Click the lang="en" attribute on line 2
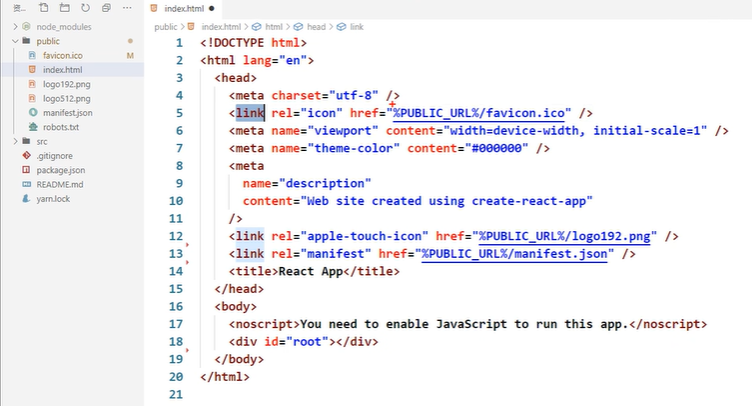Image resolution: width=752 pixels, height=406 pixels. 274,60
